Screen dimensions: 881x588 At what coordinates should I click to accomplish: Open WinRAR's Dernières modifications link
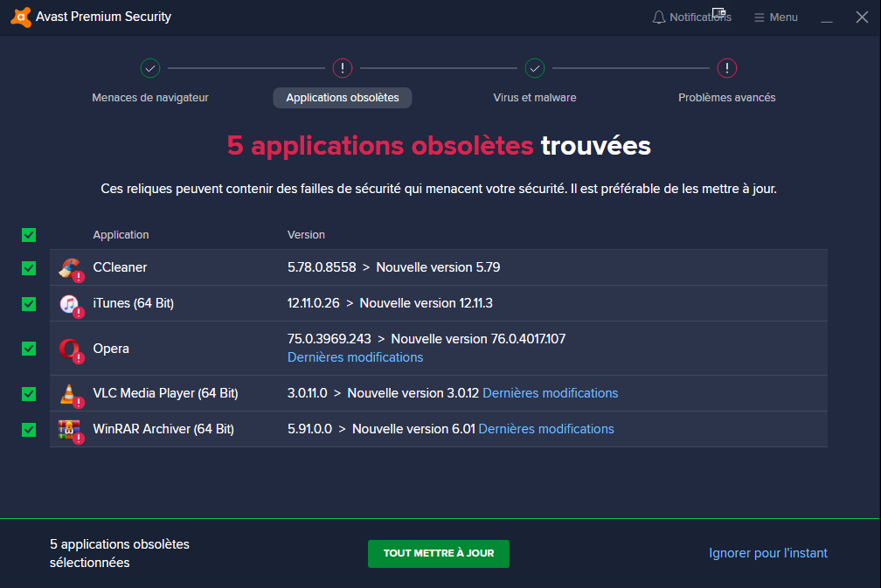point(546,429)
